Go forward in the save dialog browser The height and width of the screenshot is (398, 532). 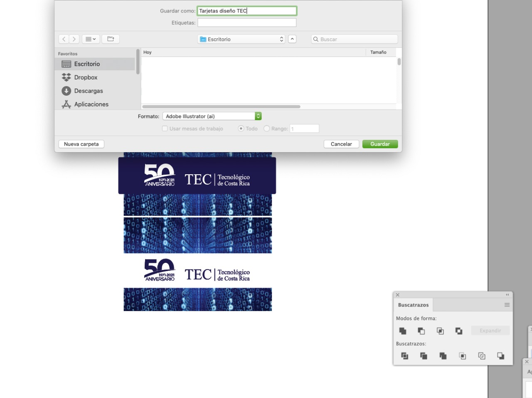(x=74, y=39)
